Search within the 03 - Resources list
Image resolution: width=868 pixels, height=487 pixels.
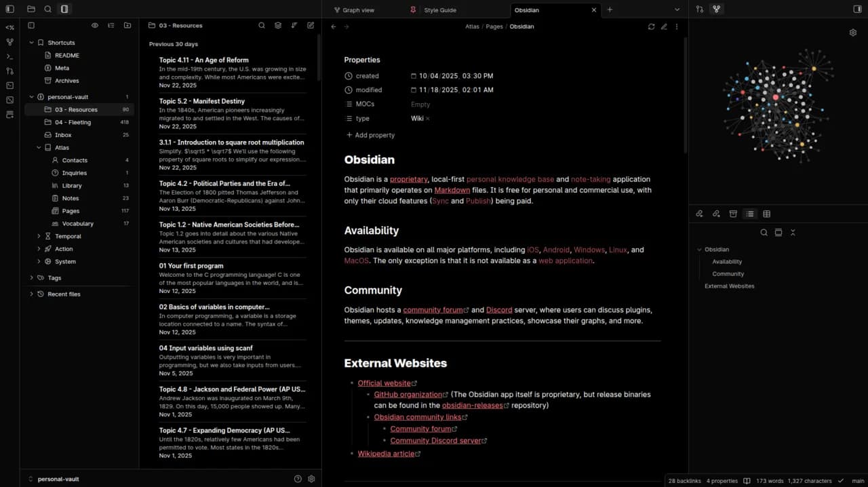[262, 25]
